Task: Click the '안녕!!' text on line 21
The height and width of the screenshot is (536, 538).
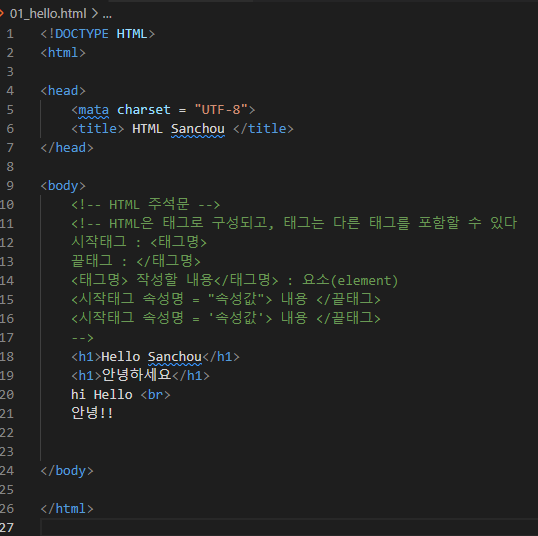Action: click(x=92, y=413)
